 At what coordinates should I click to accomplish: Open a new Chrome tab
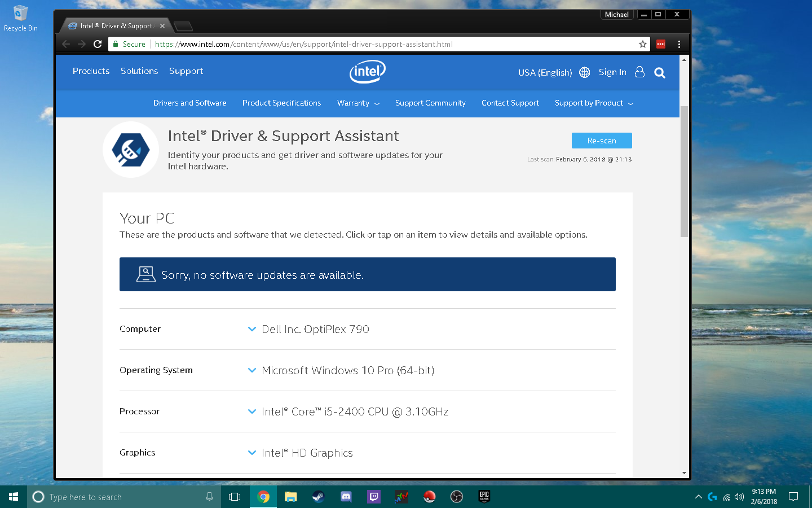click(x=183, y=26)
